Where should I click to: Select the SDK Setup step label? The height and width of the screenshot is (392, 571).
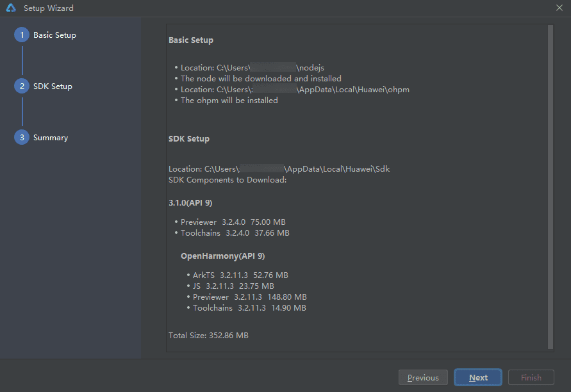pyautogui.click(x=53, y=86)
